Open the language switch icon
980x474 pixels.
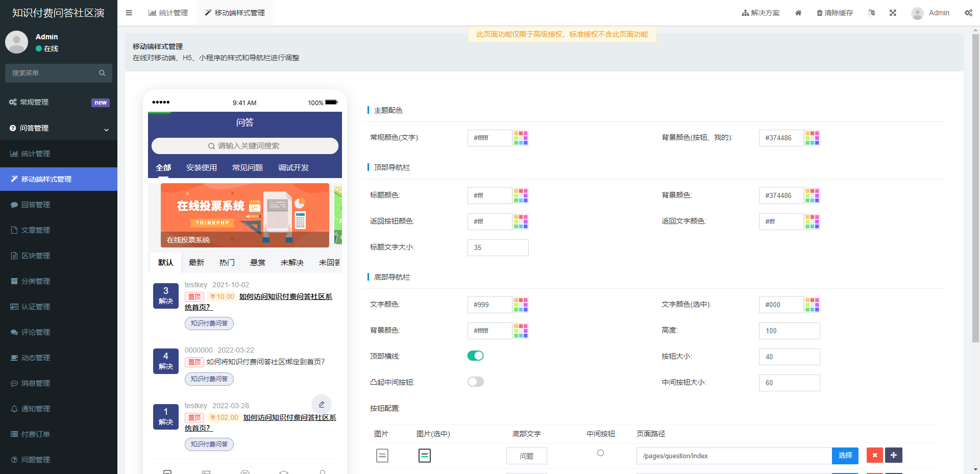[x=871, y=13]
